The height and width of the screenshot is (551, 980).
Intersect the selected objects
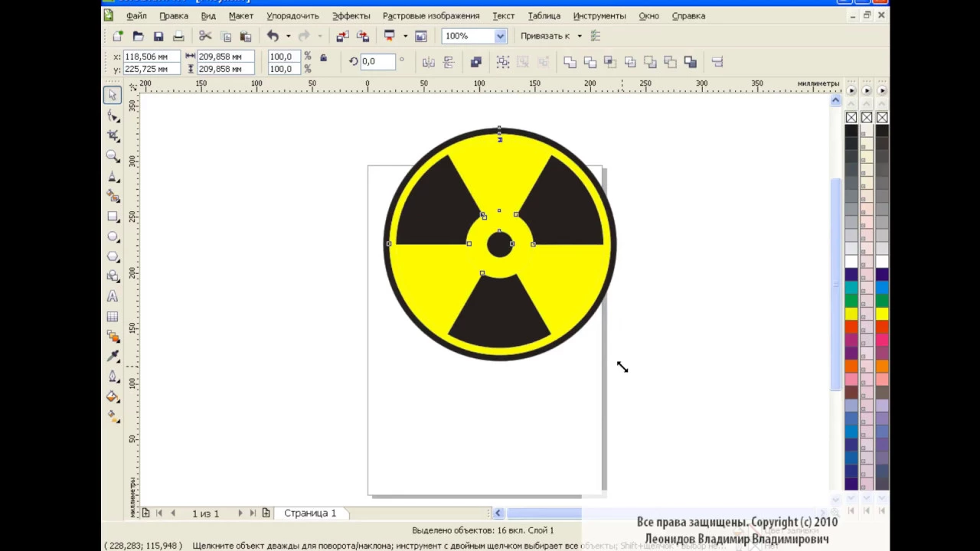point(610,62)
